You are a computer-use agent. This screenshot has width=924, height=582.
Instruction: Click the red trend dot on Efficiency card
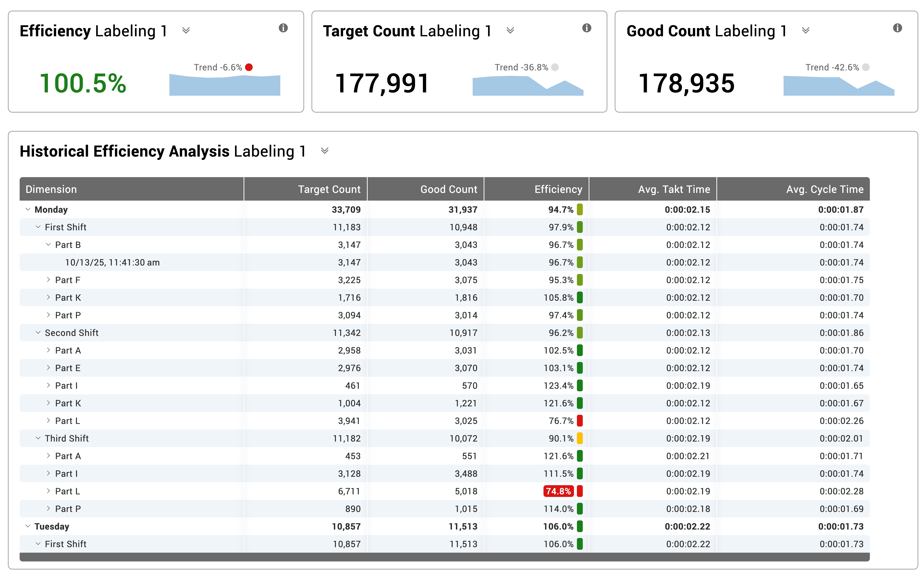[x=249, y=67]
